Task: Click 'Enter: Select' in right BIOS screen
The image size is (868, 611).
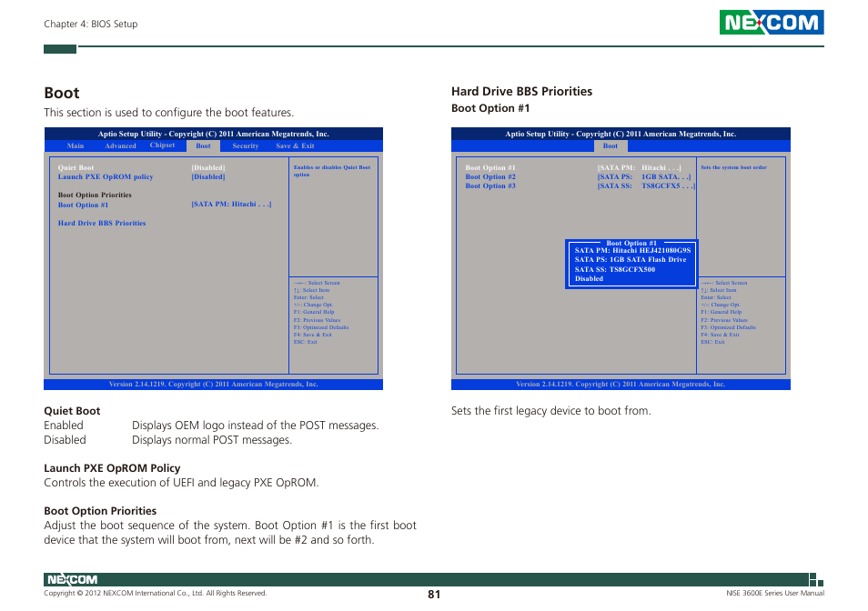Action: tap(716, 297)
